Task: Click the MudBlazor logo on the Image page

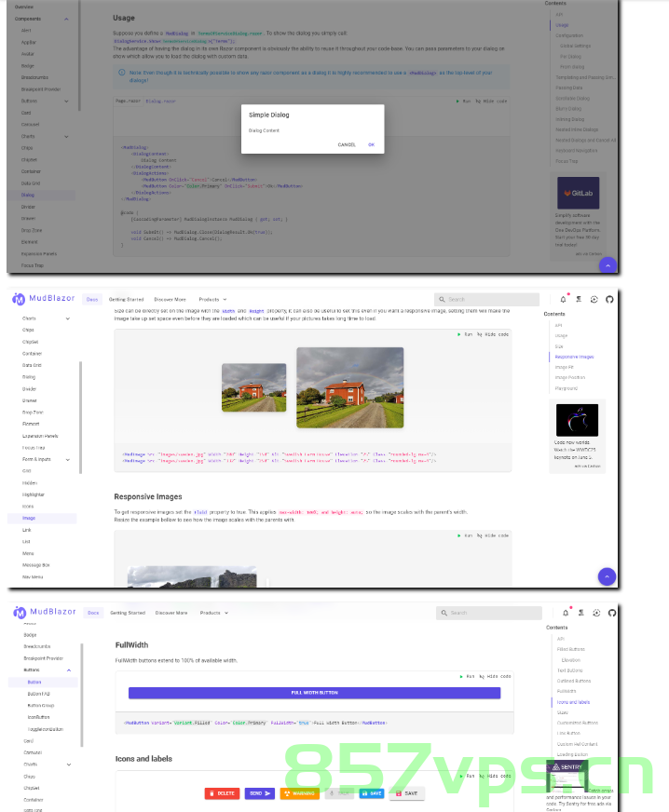Action: click(44, 299)
